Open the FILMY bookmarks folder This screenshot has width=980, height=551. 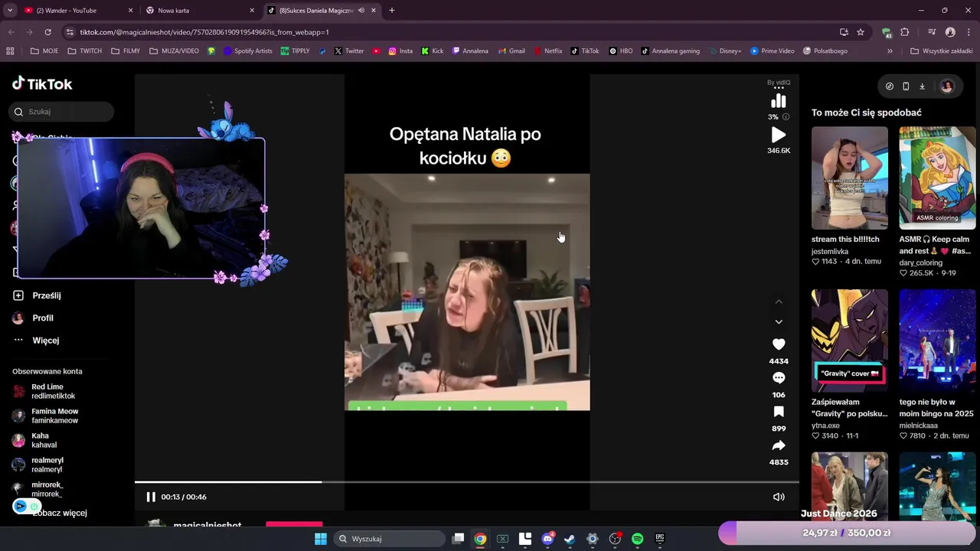point(126,51)
